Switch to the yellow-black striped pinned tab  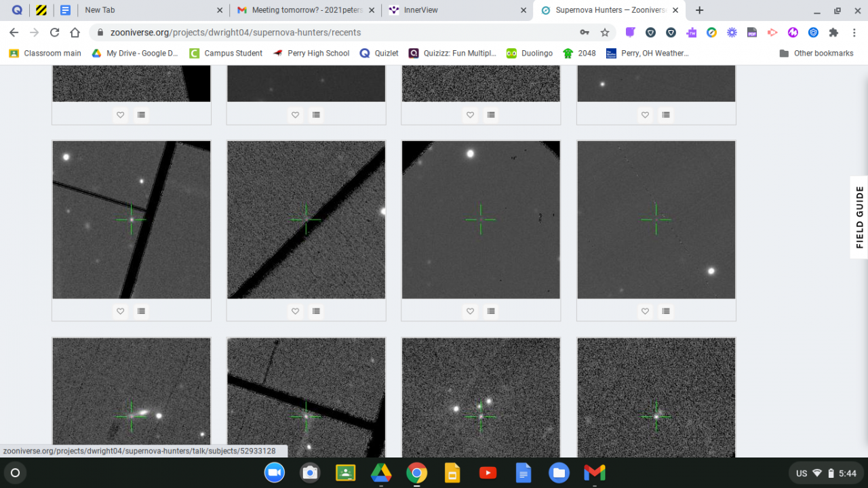pos(41,10)
